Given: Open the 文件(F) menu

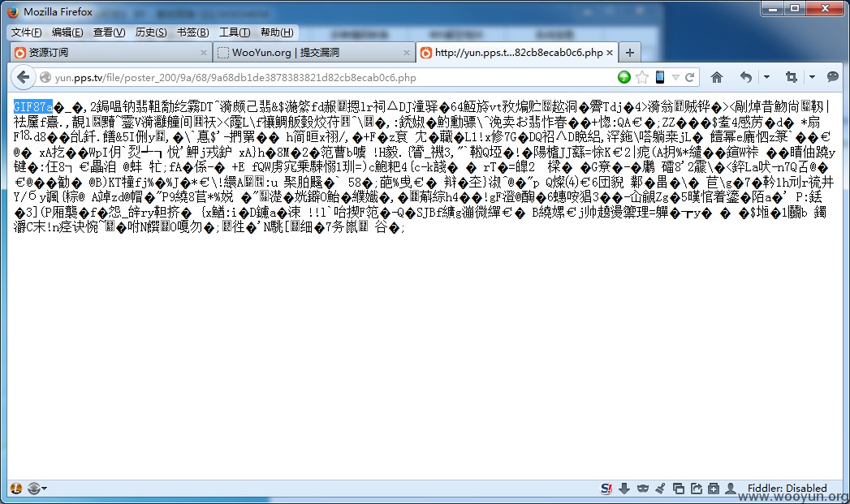Looking at the screenshot, I should (26, 32).
